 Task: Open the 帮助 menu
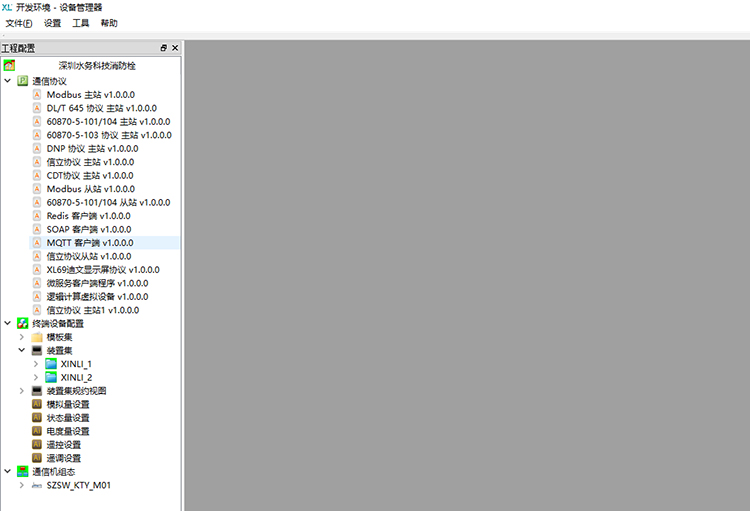click(x=109, y=23)
